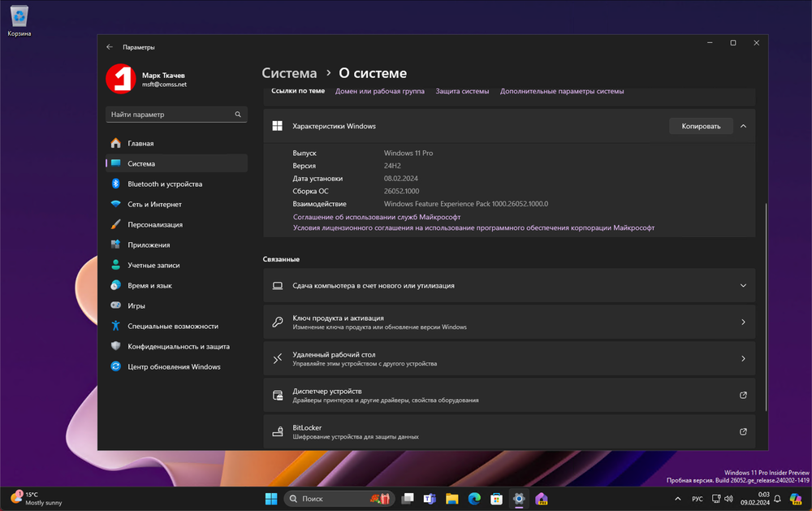Open Ключ продукта и активация chevron

(743, 323)
